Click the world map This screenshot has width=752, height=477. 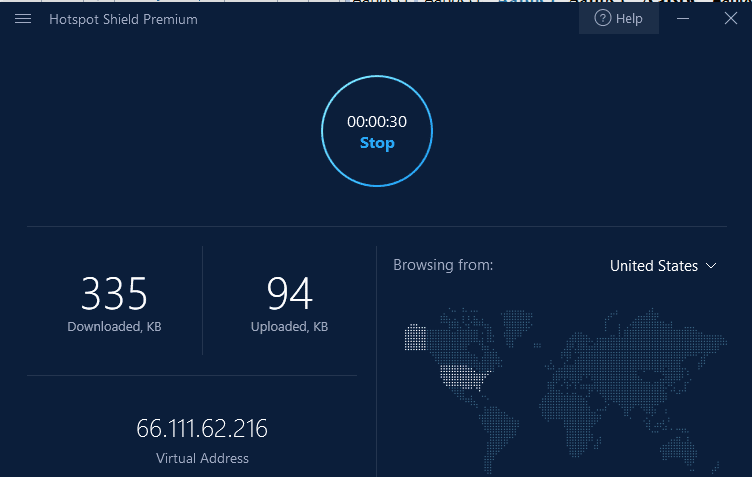click(x=565, y=389)
